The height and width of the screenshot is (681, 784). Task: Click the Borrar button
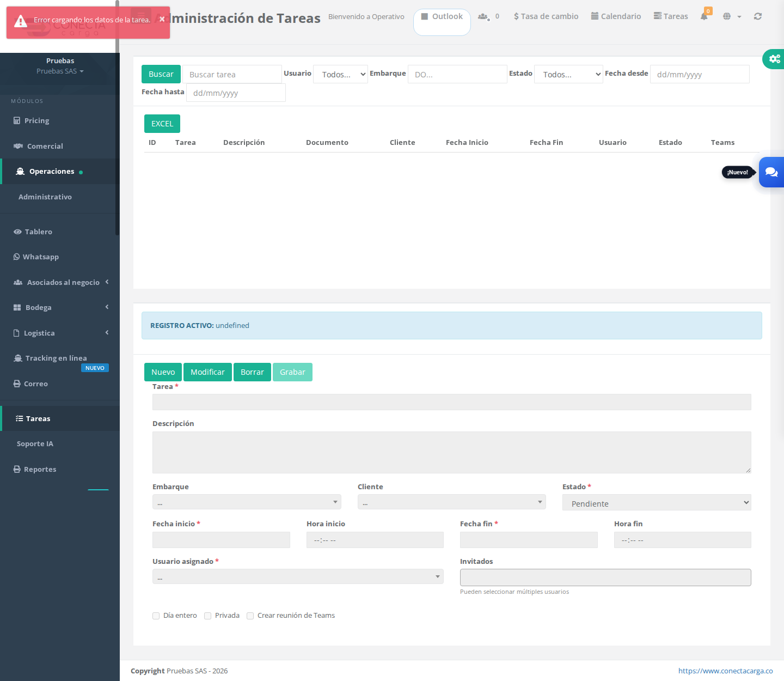[x=252, y=372]
